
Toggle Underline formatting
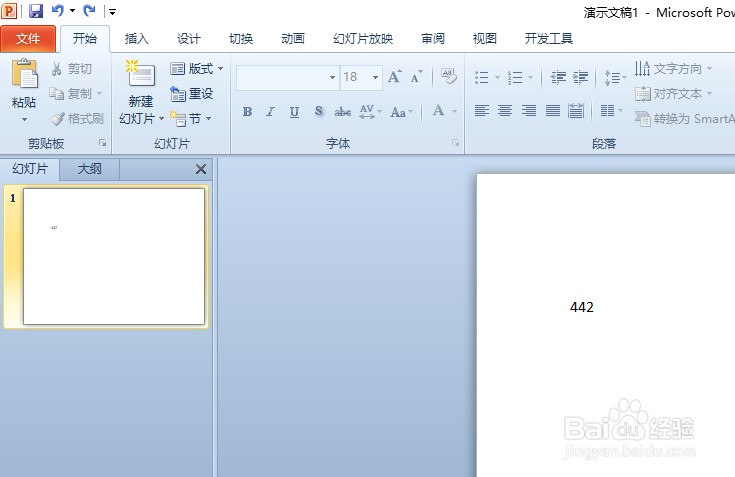294,112
